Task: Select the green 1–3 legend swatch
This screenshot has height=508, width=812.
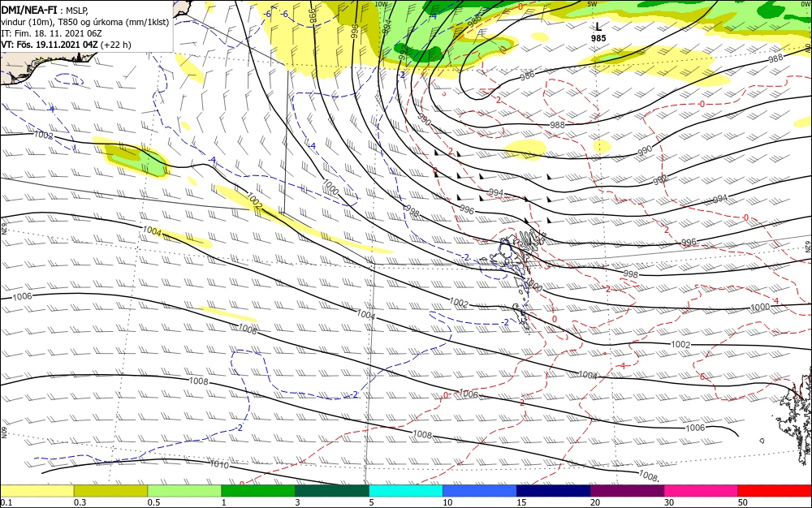Action: (x=258, y=491)
